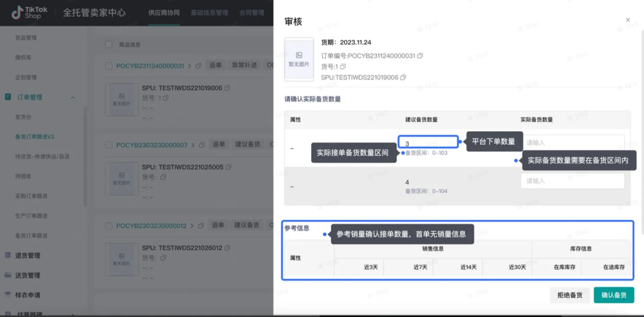Close the 审核 review panel
This screenshot has height=317, width=644.
(628, 20)
